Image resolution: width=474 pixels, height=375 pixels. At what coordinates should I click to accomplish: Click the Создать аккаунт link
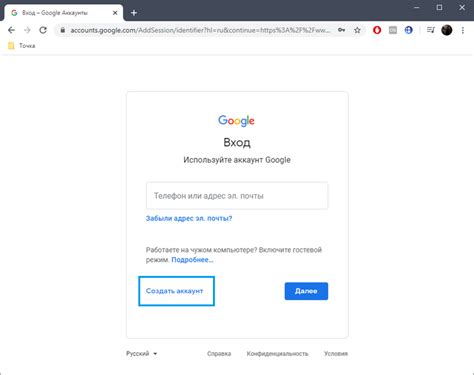(174, 291)
